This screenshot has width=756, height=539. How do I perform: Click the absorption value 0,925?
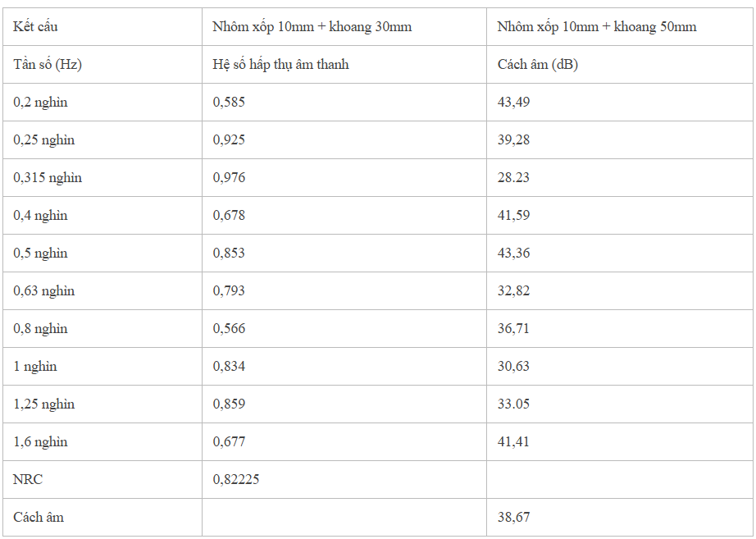coord(229,140)
